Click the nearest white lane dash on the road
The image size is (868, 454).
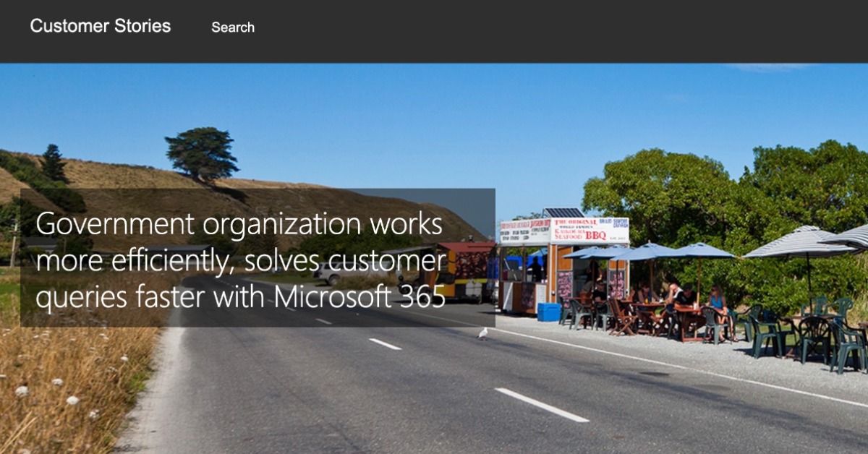[542, 405]
